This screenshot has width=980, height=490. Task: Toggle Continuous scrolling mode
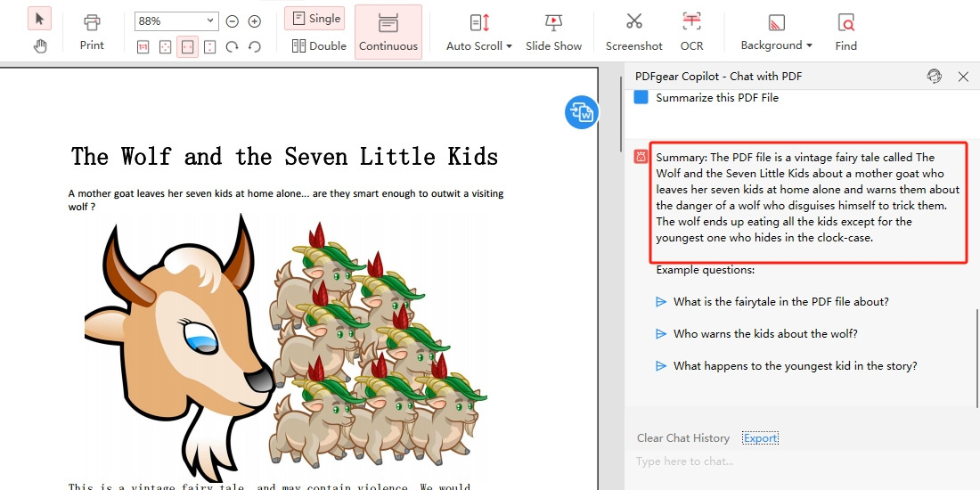click(x=388, y=32)
